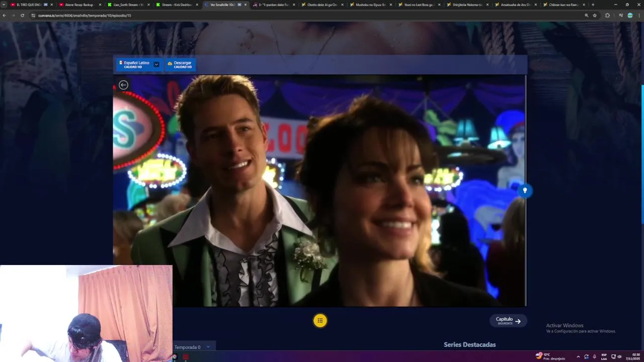Open the tab search dropdown arrow
The height and width of the screenshot is (362, 644).
coord(4,5)
